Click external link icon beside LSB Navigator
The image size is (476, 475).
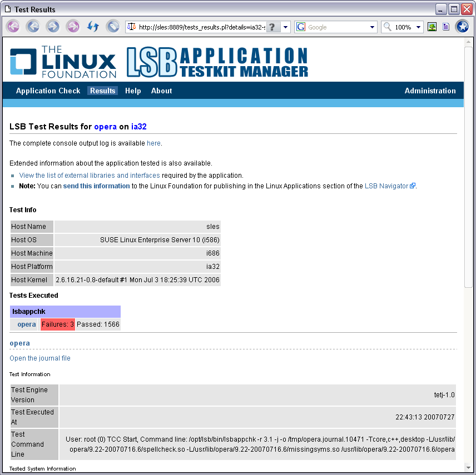click(x=412, y=186)
